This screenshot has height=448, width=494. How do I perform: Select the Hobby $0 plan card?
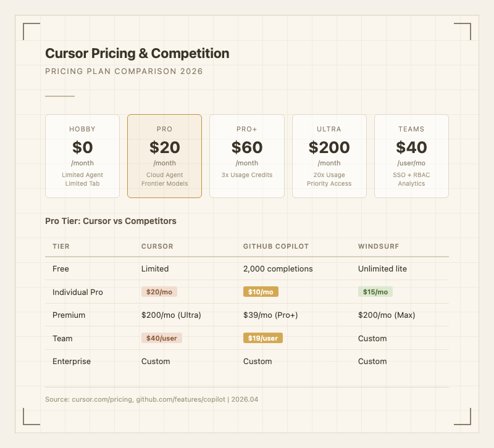tap(82, 156)
